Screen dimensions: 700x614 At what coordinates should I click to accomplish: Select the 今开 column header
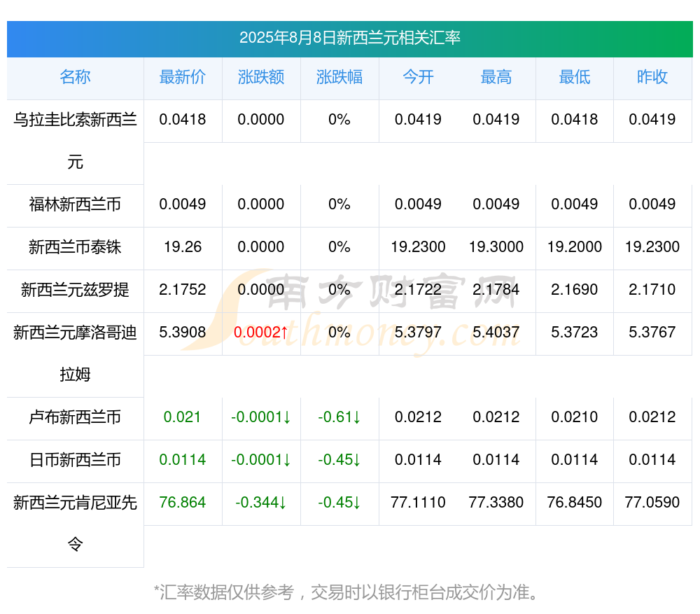point(418,77)
